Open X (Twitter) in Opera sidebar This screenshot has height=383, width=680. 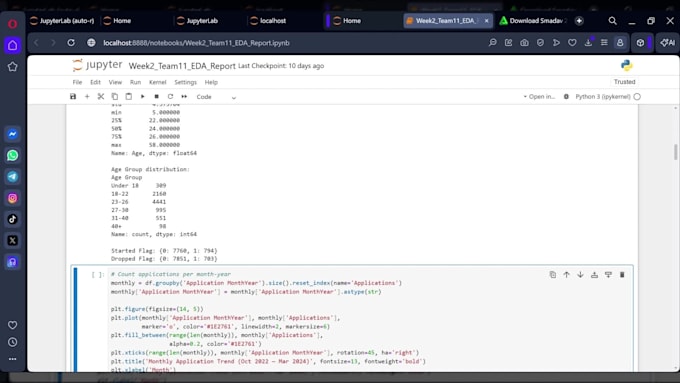pos(13,241)
